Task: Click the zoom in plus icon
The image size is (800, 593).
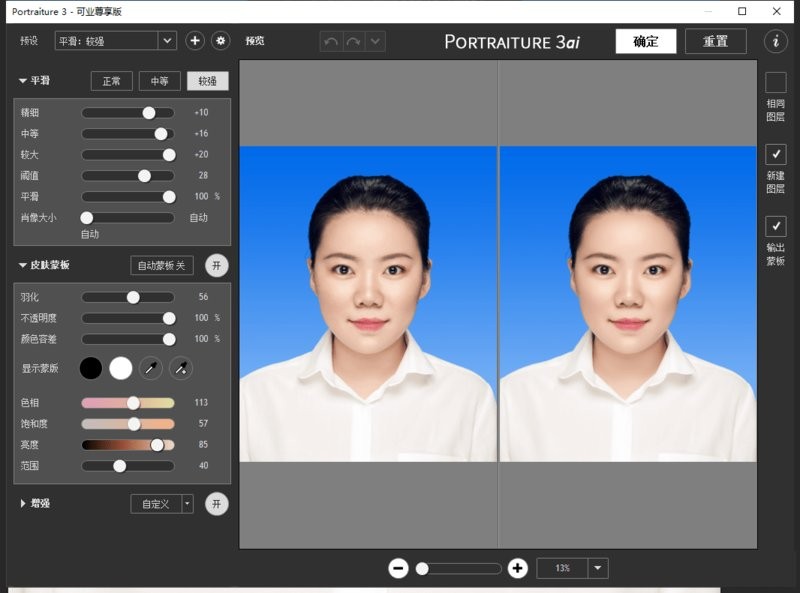Action: [x=517, y=568]
